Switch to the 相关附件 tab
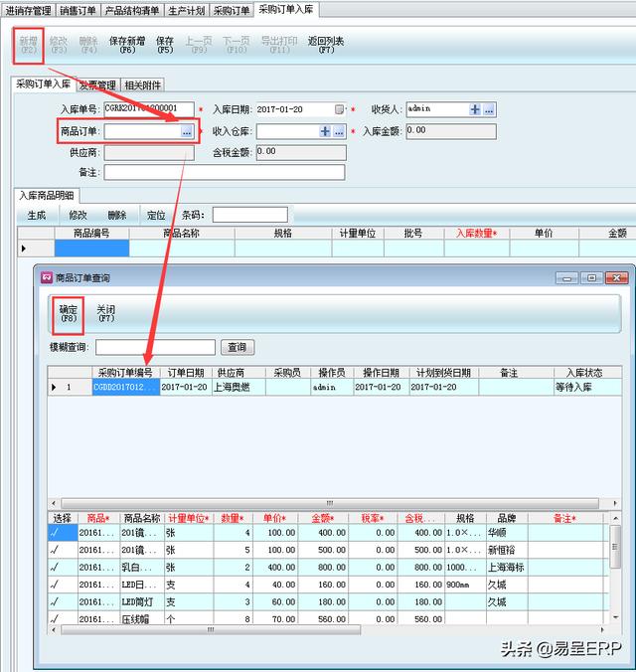This screenshot has width=636, height=672. point(143,85)
